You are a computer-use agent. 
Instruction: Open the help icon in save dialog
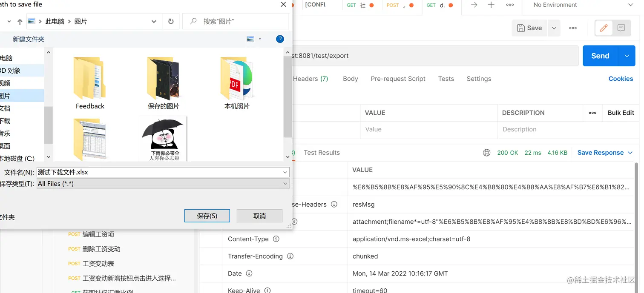(280, 39)
